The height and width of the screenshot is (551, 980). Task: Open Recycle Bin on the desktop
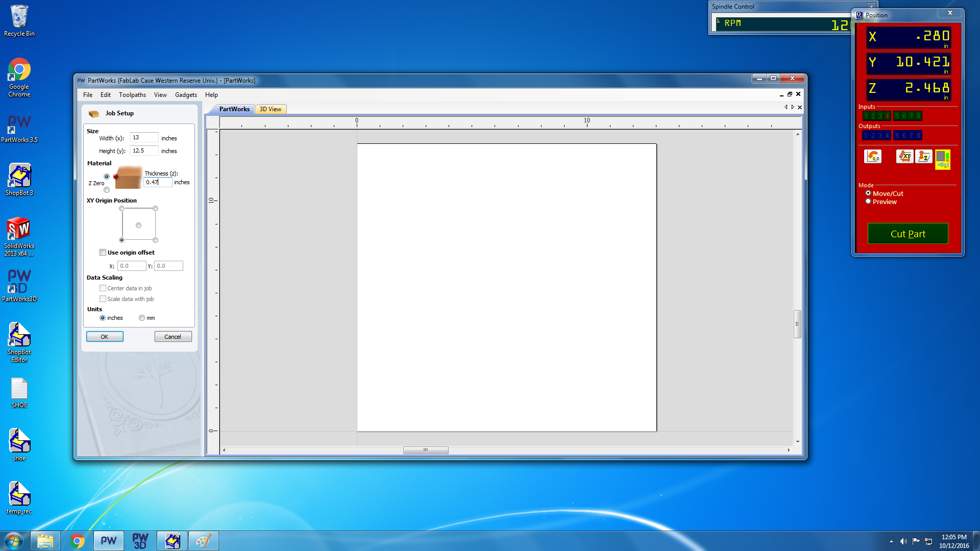[19, 20]
